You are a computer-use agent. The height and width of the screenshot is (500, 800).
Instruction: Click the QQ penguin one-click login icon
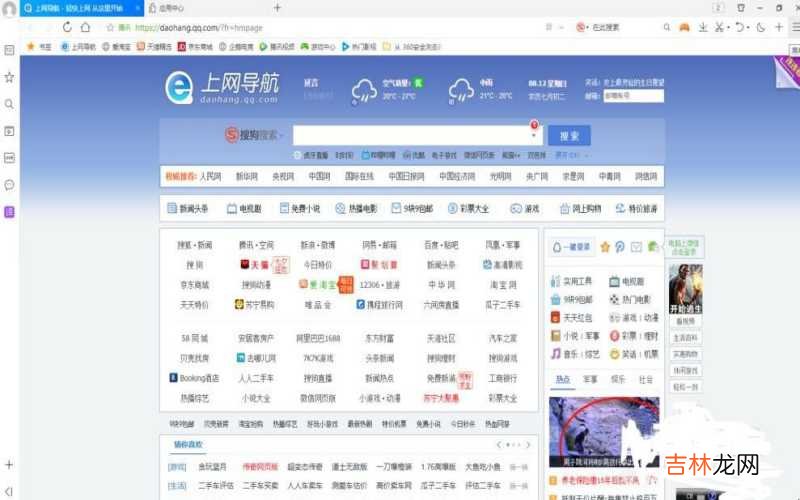(557, 247)
